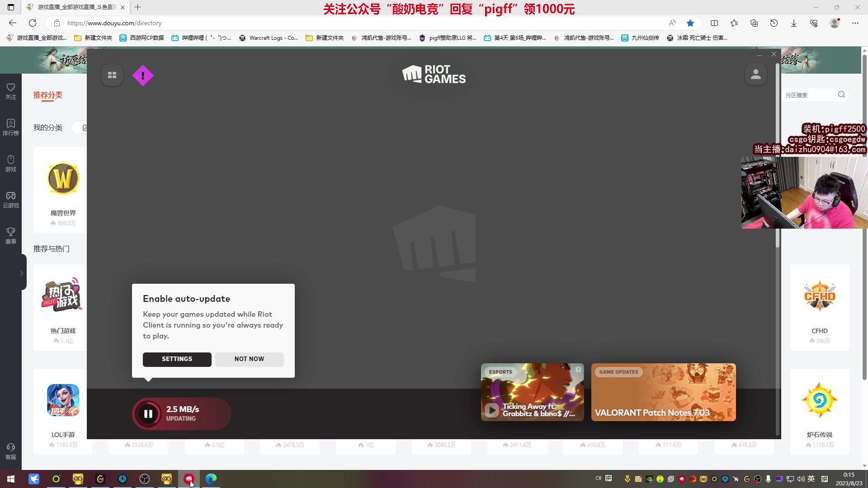This screenshot has width=868, height=488.
Task: Open the first 新建文件夹 bookmark folder
Action: pyautogui.click(x=93, y=38)
